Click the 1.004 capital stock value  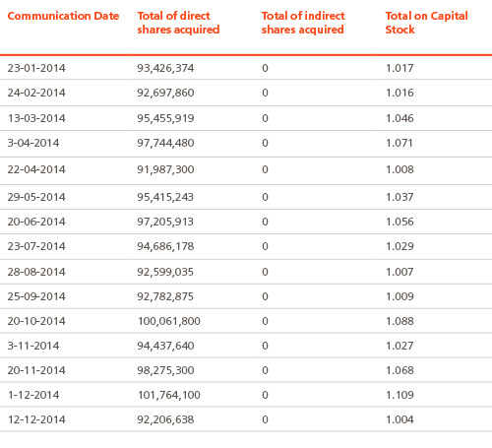(x=400, y=419)
